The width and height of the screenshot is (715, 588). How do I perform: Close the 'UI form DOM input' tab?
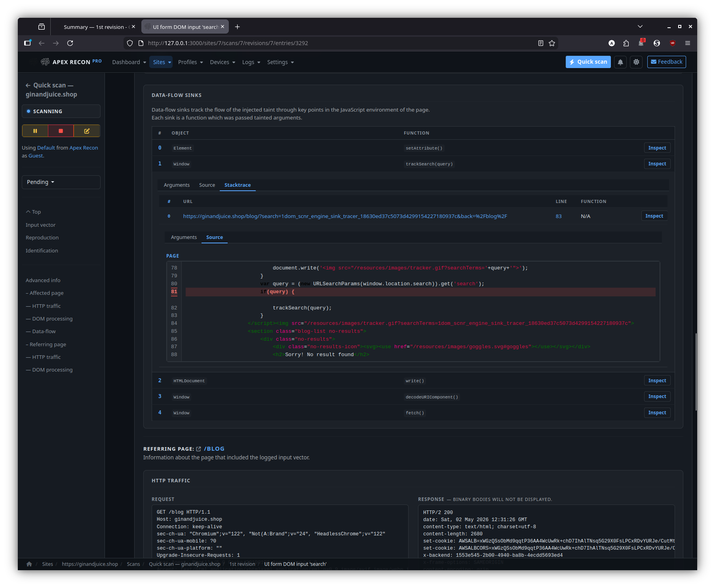pyautogui.click(x=222, y=27)
